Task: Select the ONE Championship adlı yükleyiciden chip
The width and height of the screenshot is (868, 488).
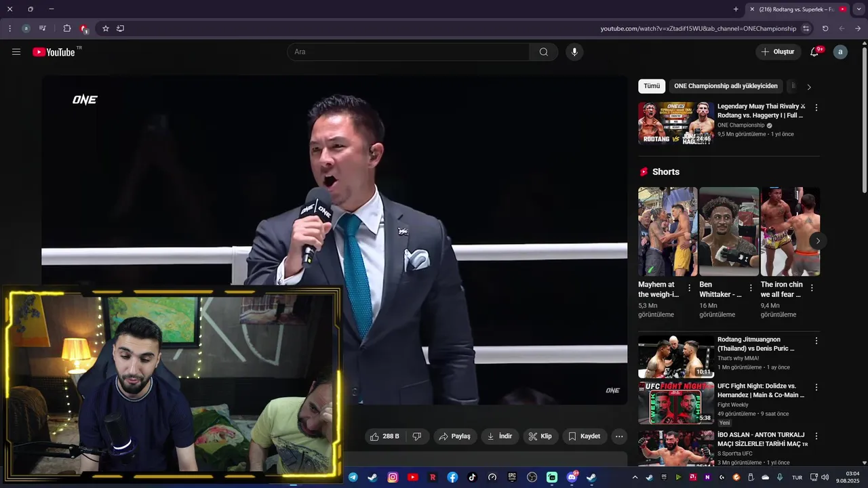Action: [726, 86]
